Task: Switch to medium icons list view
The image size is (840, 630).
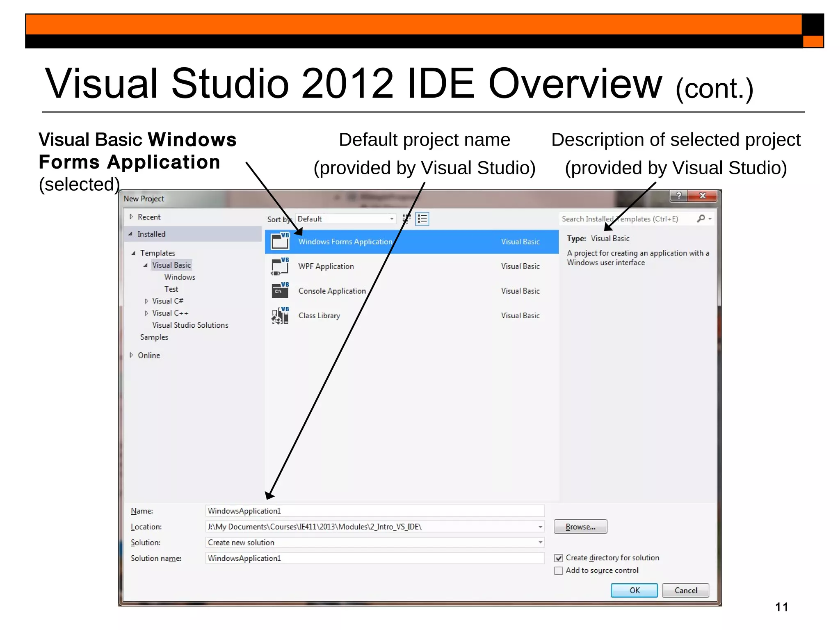Action: click(422, 219)
